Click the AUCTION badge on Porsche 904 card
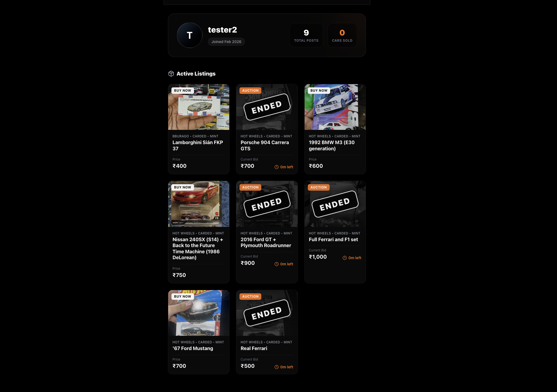 pos(250,91)
